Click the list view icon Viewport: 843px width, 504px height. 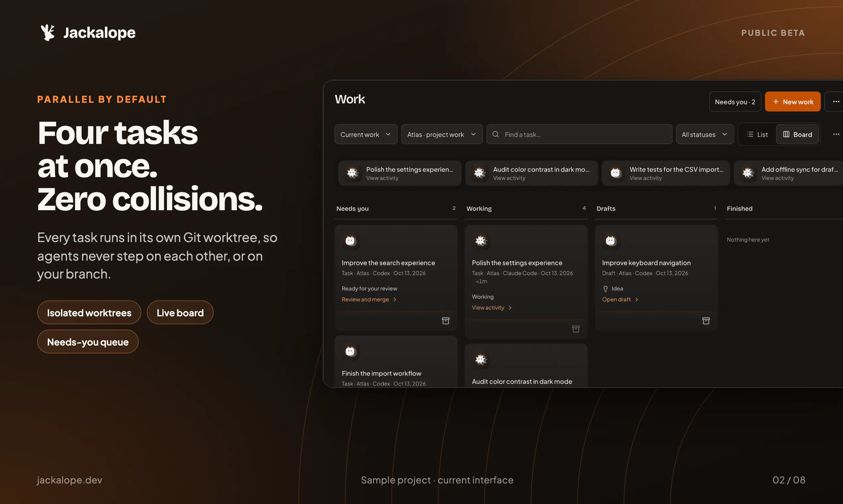click(749, 134)
